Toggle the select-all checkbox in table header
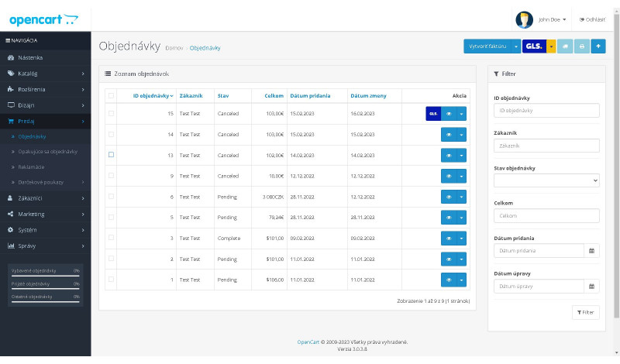This screenshot has height=364, width=620. (111, 96)
